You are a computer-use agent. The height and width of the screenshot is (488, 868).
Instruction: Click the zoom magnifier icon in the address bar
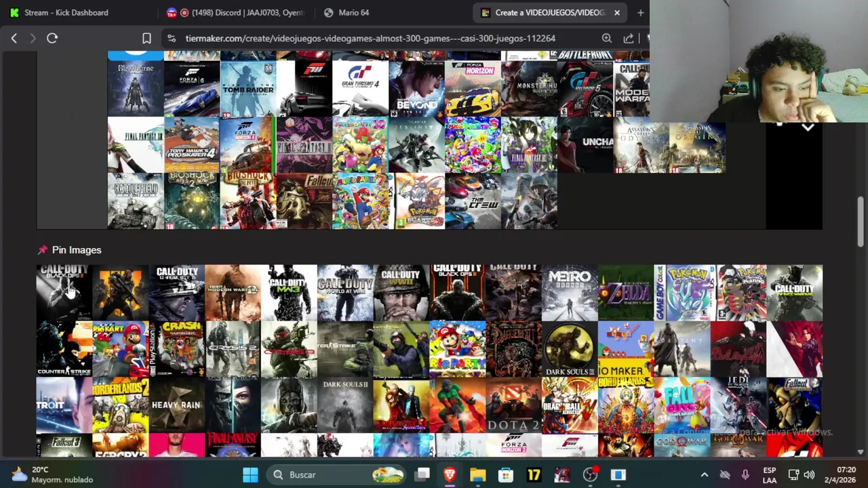pos(607,39)
